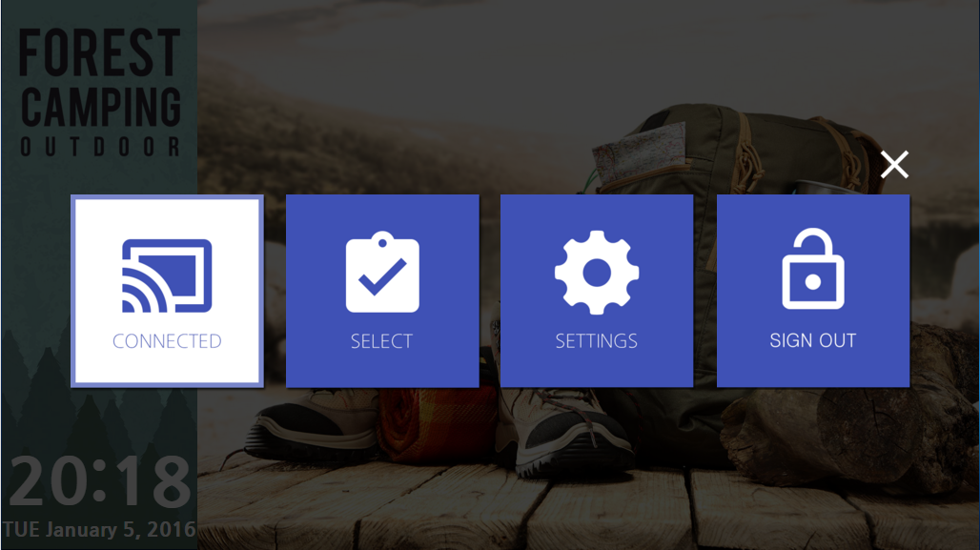Click the CAMPING title word
Image resolution: width=980 pixels, height=550 pixels.
click(100, 108)
